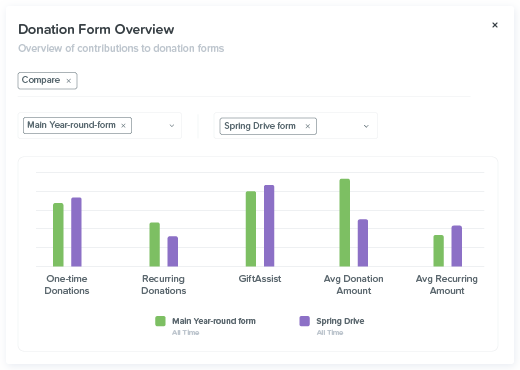
Task: Click purple Recurring Donations bar
Action: 173,251
